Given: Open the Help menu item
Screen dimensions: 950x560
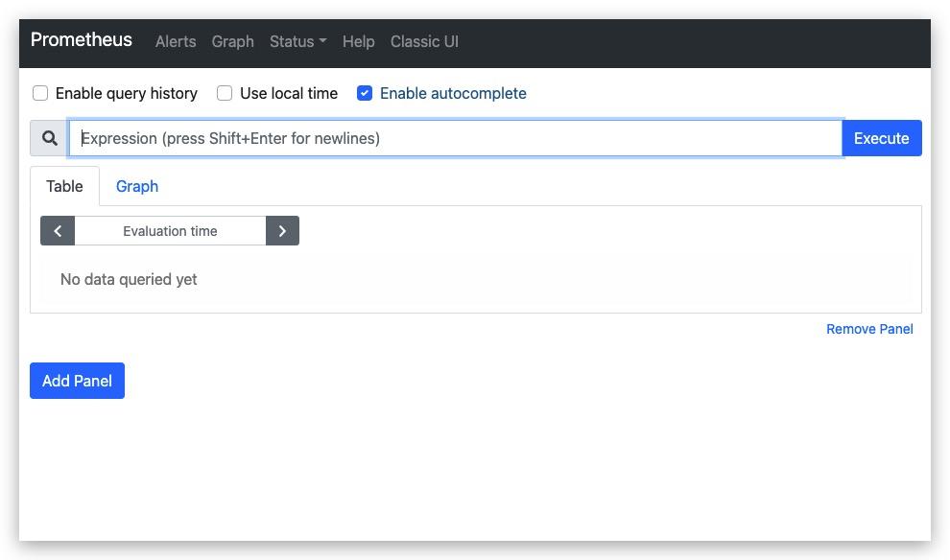Looking at the screenshot, I should (x=358, y=41).
